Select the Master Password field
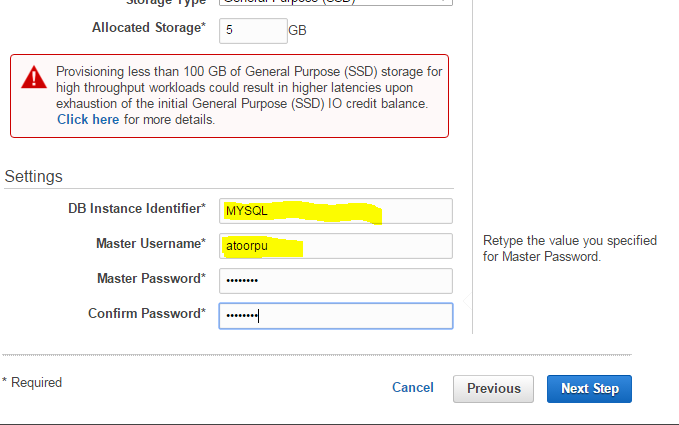The height and width of the screenshot is (425, 679). click(x=335, y=280)
